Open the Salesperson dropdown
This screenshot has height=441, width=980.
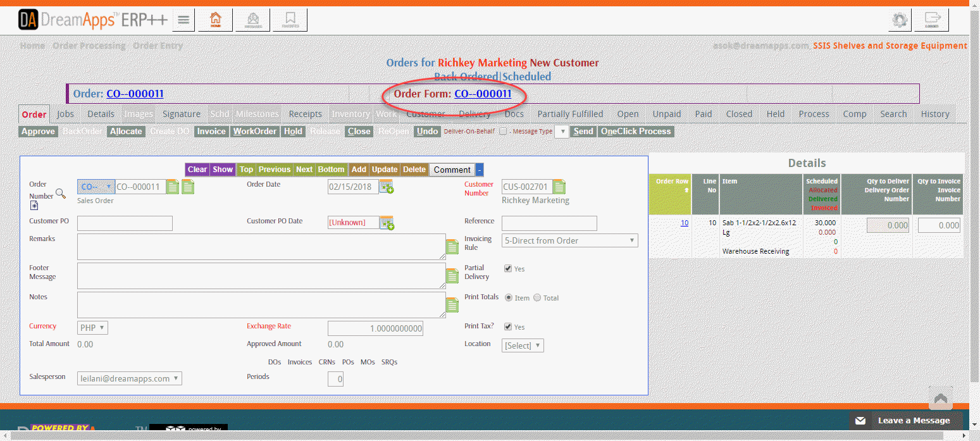(130, 378)
